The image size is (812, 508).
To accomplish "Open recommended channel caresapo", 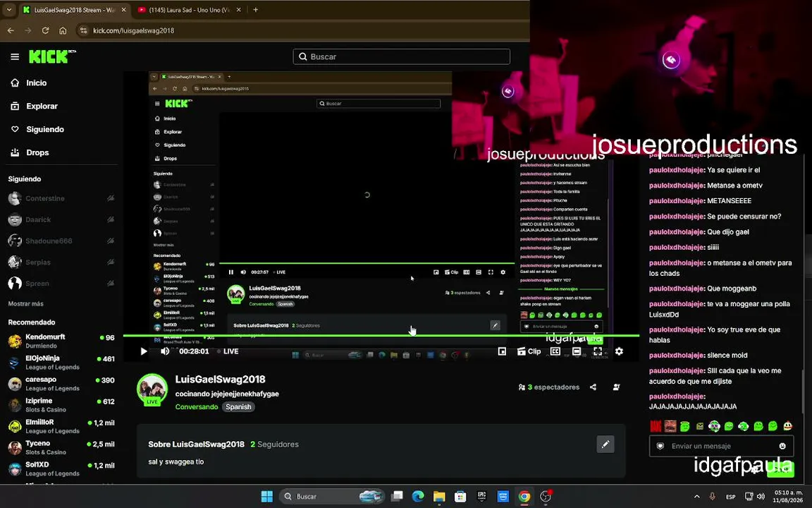I will click(x=61, y=384).
